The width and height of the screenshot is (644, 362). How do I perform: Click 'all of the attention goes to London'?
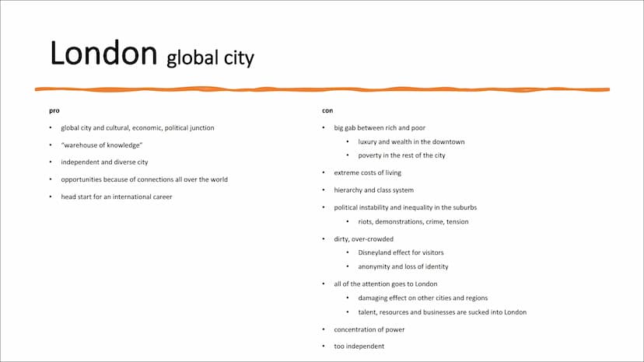[x=386, y=284]
